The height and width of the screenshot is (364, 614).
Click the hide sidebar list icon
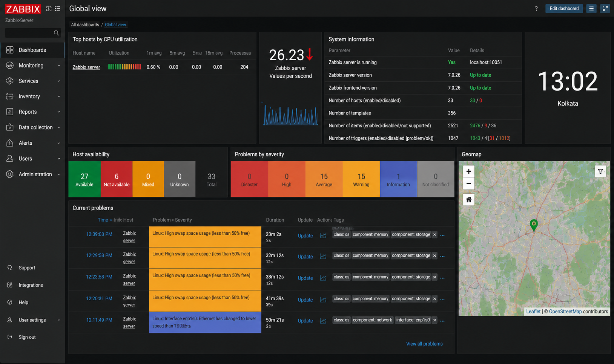pos(57,9)
